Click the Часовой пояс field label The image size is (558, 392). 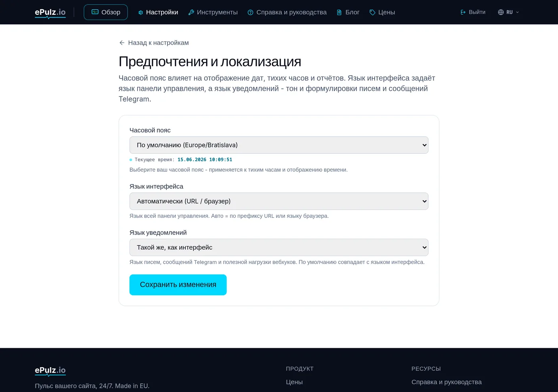[150, 130]
